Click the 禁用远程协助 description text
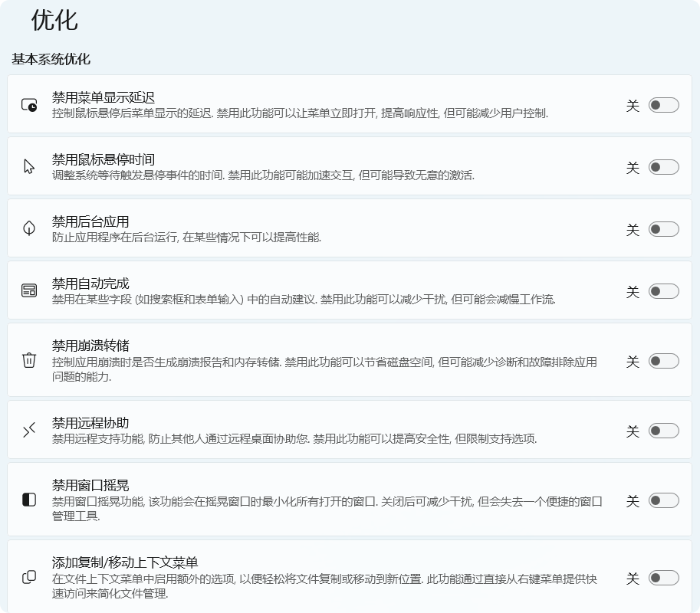Screen dimensions: 700x613 pyautogui.click(x=294, y=439)
